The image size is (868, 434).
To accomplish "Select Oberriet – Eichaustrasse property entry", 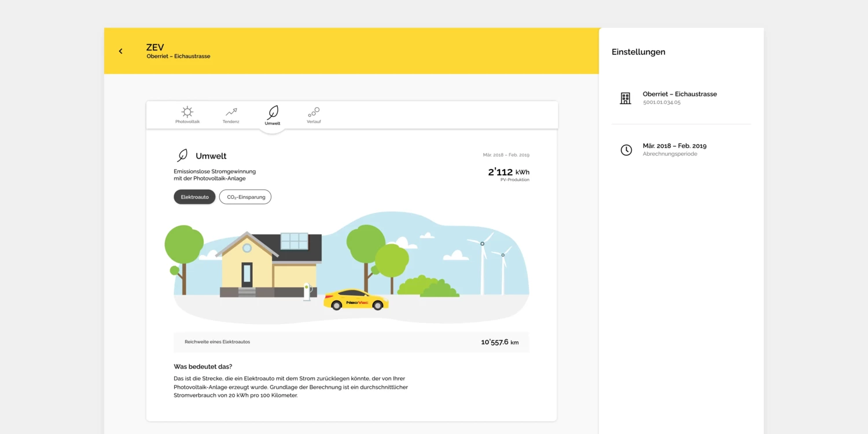I will tap(681, 98).
